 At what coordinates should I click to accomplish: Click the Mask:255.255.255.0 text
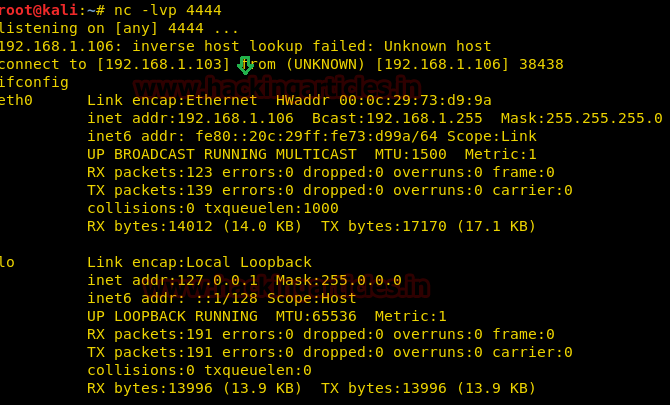pyautogui.click(x=580, y=118)
